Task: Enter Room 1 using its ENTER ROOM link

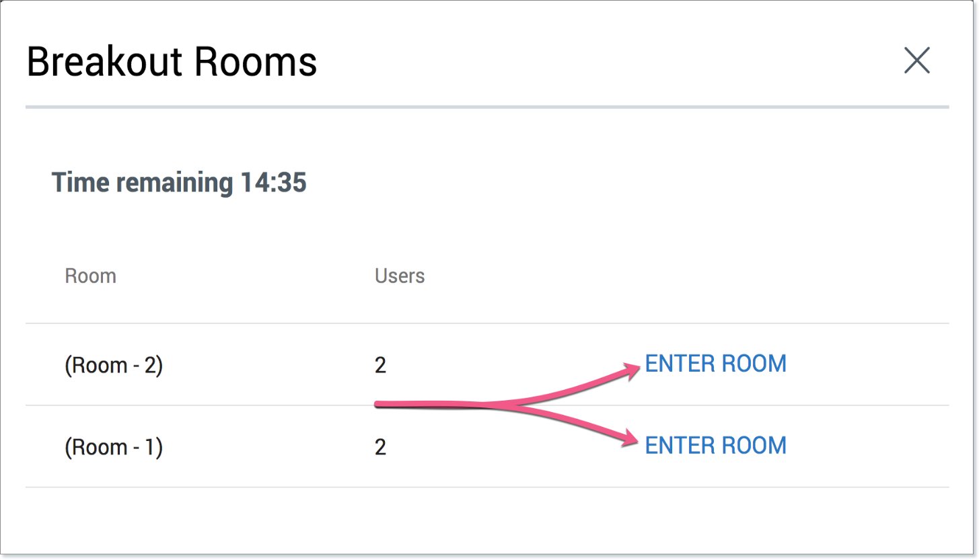Action: [x=715, y=446]
